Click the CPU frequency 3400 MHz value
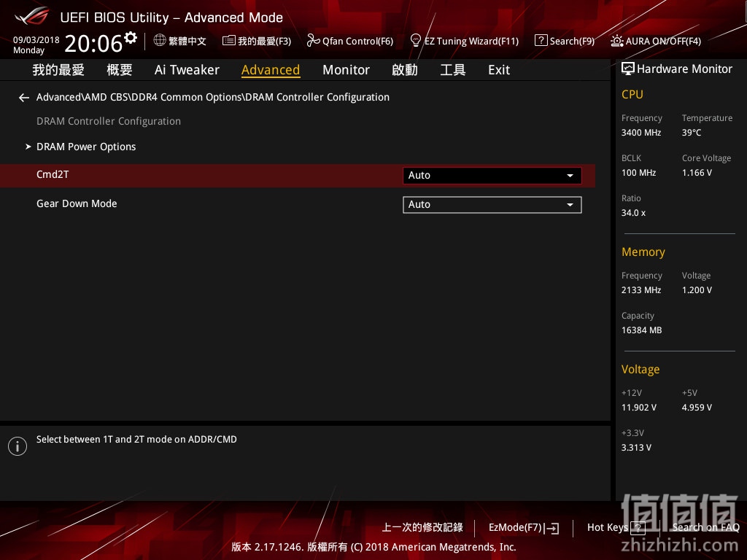This screenshot has height=560, width=747. coord(641,133)
